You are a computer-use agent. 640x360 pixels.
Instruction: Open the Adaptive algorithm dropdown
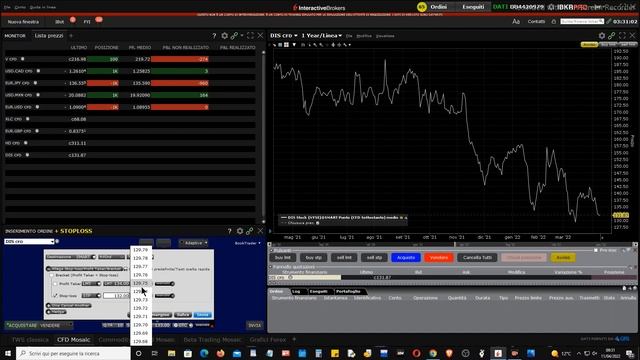[x=194, y=243]
